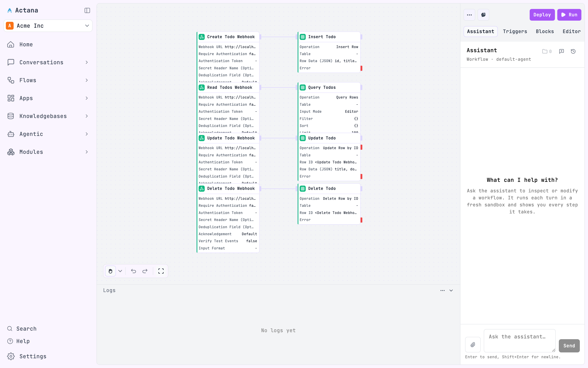Open Help in the sidebar
588x368 pixels.
(x=18, y=341)
